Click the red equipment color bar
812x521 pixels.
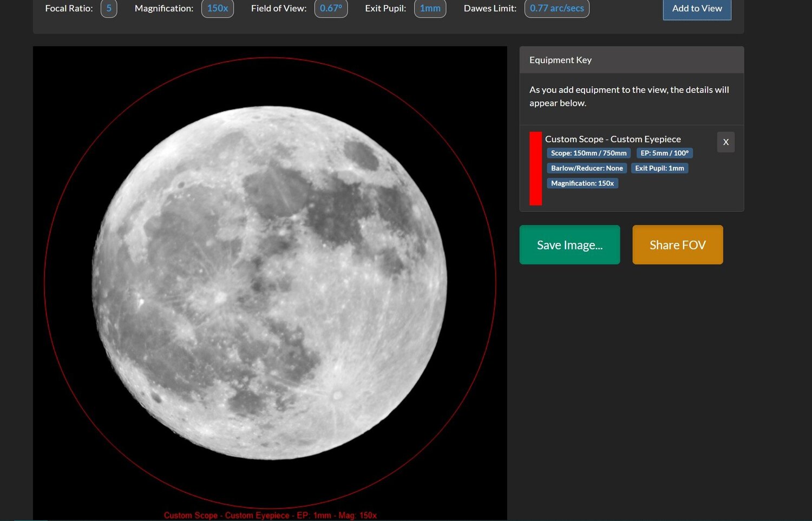[535, 168]
